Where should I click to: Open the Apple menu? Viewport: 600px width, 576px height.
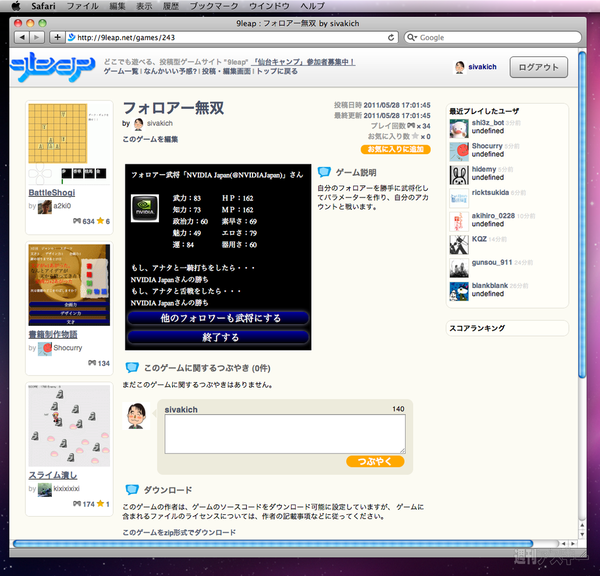16,6
